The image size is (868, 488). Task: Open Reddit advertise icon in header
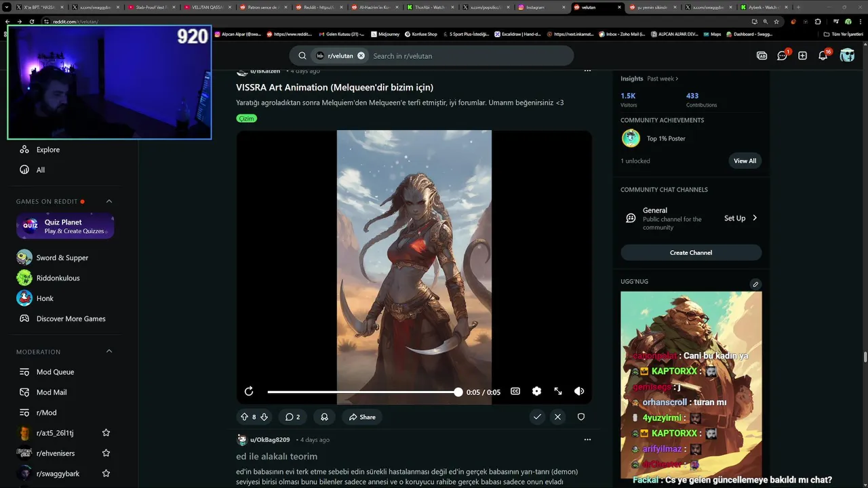[762, 56]
